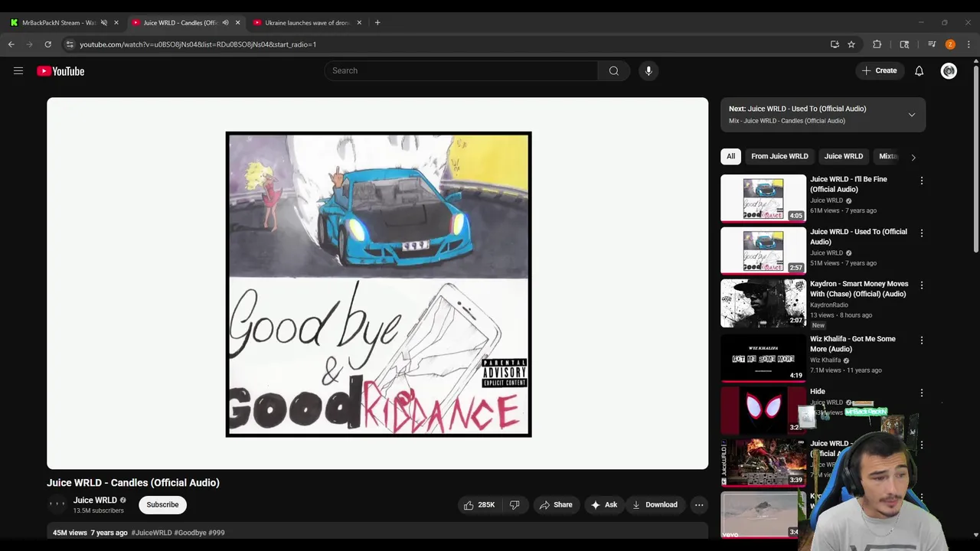The width and height of the screenshot is (980, 551).
Task: Open Wiz Khalifa Got Me Some More thumbnail
Action: click(763, 357)
